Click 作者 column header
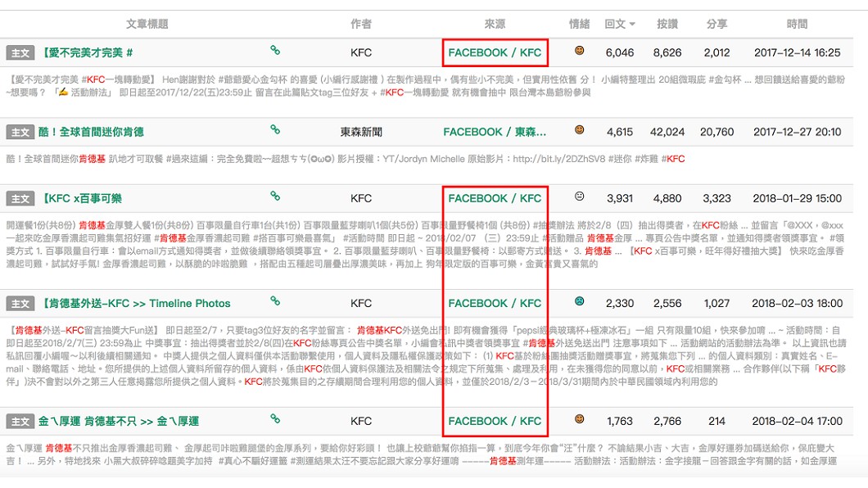This screenshot has width=868, height=488. tap(361, 24)
